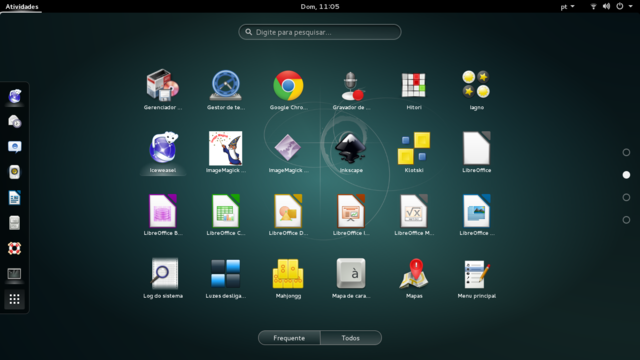Open ImageMagick with the wizard icon

(x=225, y=148)
